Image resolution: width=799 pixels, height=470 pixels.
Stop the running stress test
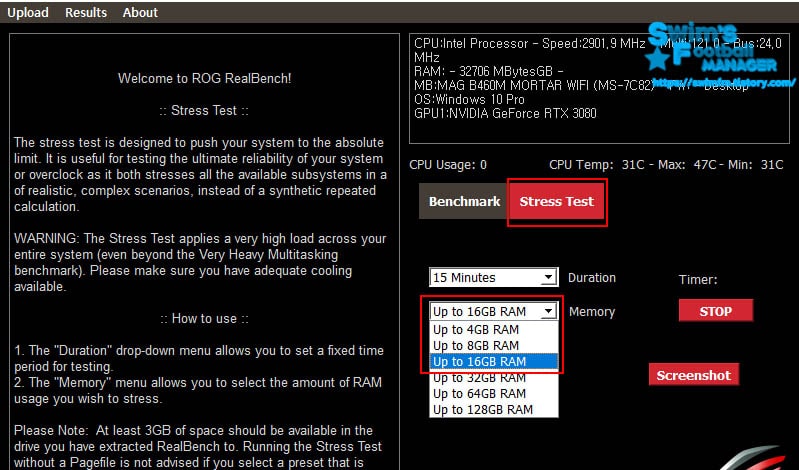(715, 311)
